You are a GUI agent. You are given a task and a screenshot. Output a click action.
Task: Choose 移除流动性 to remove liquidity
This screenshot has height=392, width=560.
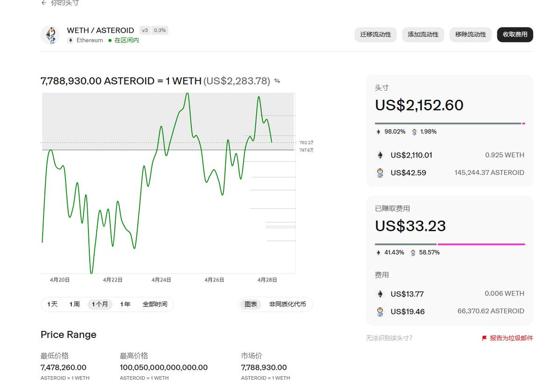(470, 34)
